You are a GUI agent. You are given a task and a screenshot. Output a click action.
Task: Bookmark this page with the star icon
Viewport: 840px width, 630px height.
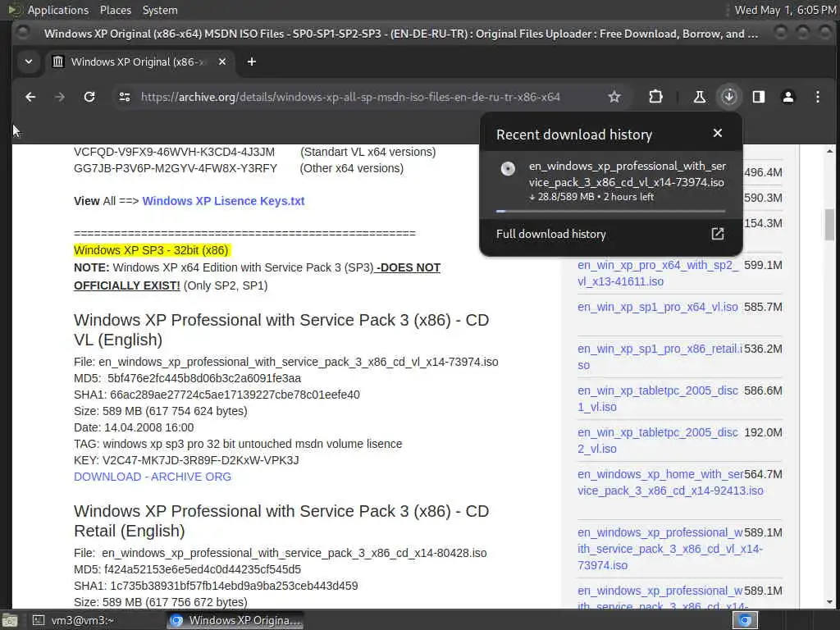(x=614, y=97)
